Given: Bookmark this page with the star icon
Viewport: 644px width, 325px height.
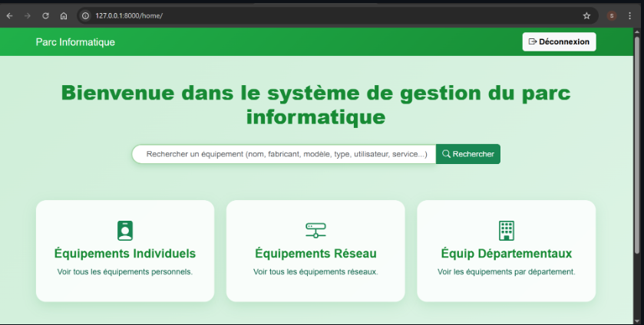Looking at the screenshot, I should click(x=586, y=15).
